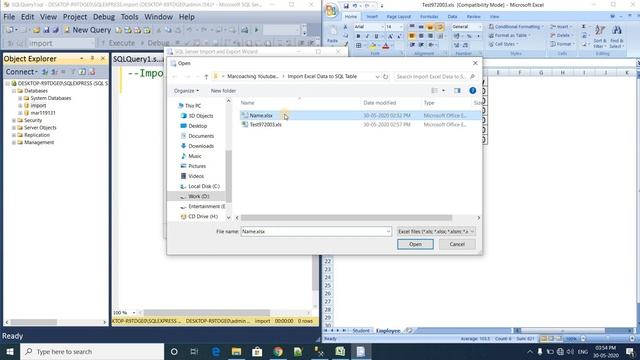
Task: Expand the mar119131 database node
Action: (x=20, y=113)
